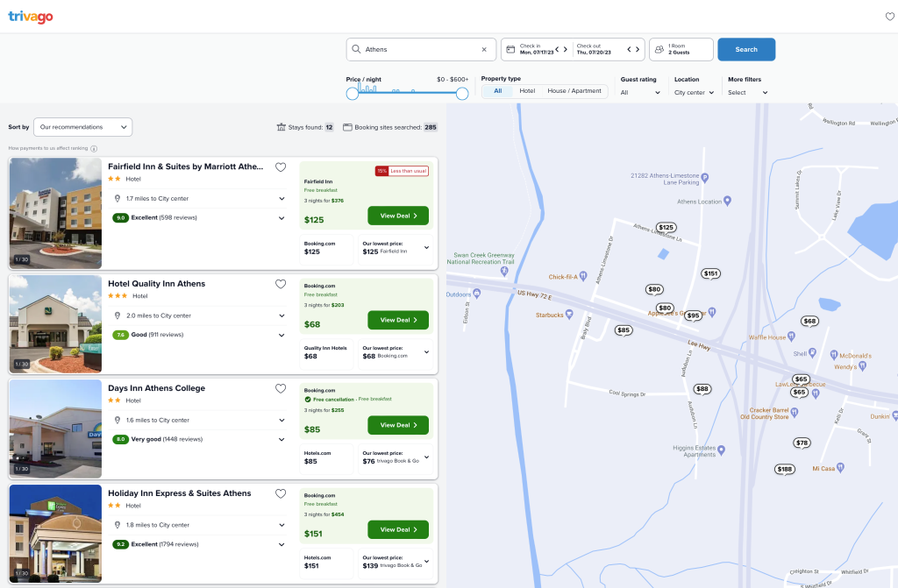The image size is (898, 588).
Task: Save Hotel Quality Inn Athens to favorites
Action: [281, 284]
